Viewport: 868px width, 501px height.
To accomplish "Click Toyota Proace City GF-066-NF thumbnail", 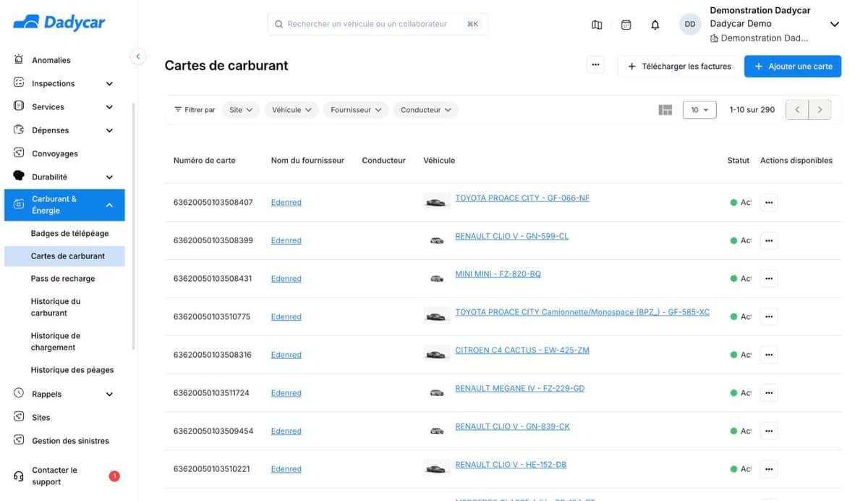I will (x=436, y=201).
